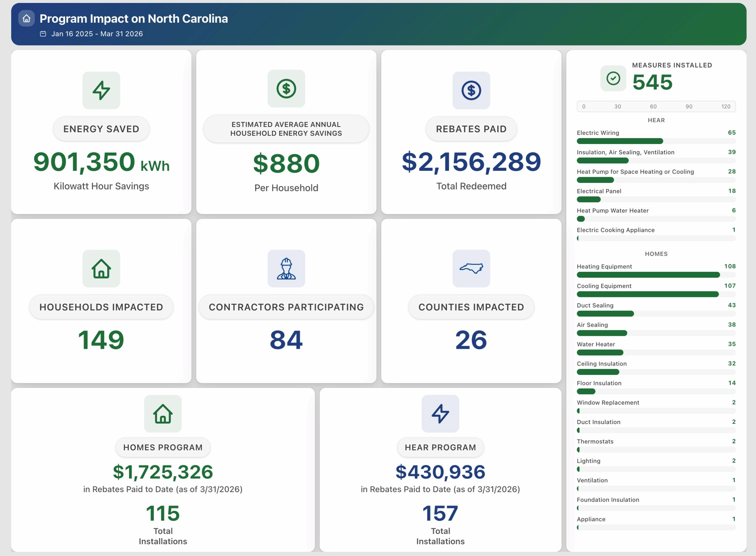Click the Heat Pump Water Heater label

pyautogui.click(x=612, y=211)
